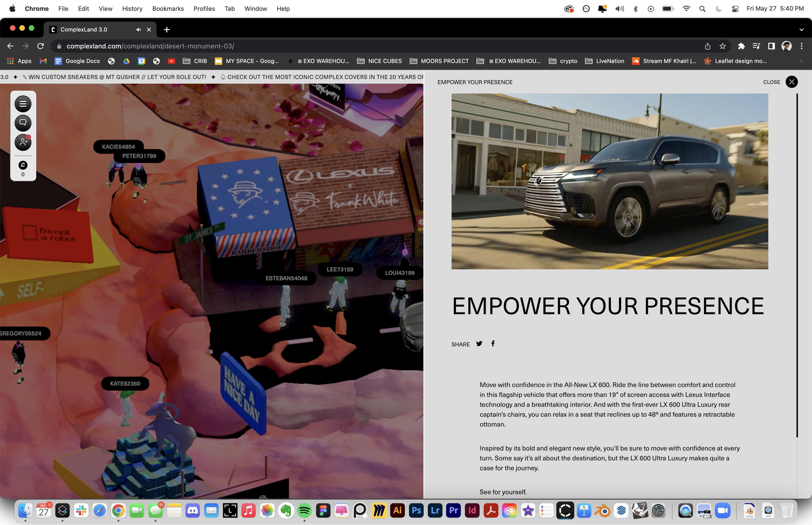
Task: Click the Complex coin counter icon
Action: [23, 165]
